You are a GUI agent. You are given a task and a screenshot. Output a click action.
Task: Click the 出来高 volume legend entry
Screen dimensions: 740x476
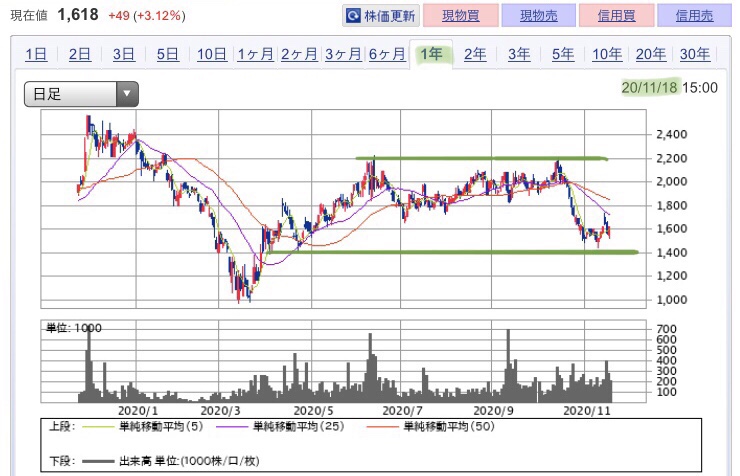click(189, 461)
